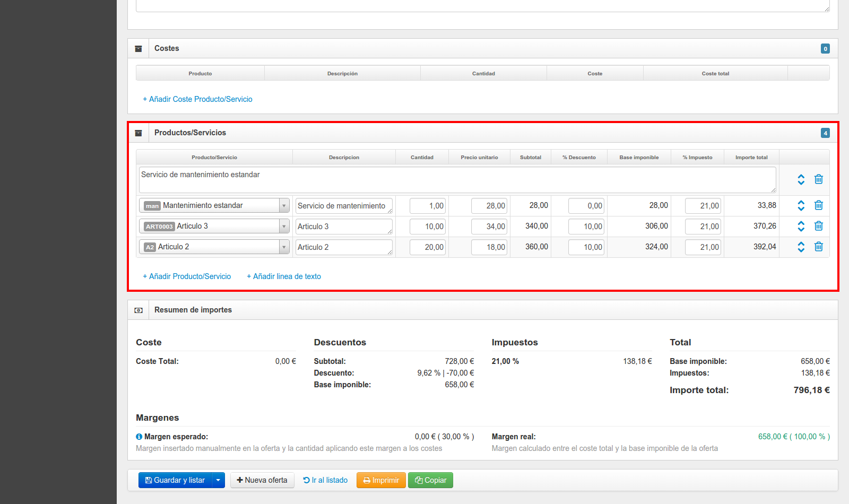This screenshot has height=504, width=849.
Task: Reorder the Articulo 3 row with sort arrows
Action: (x=801, y=227)
